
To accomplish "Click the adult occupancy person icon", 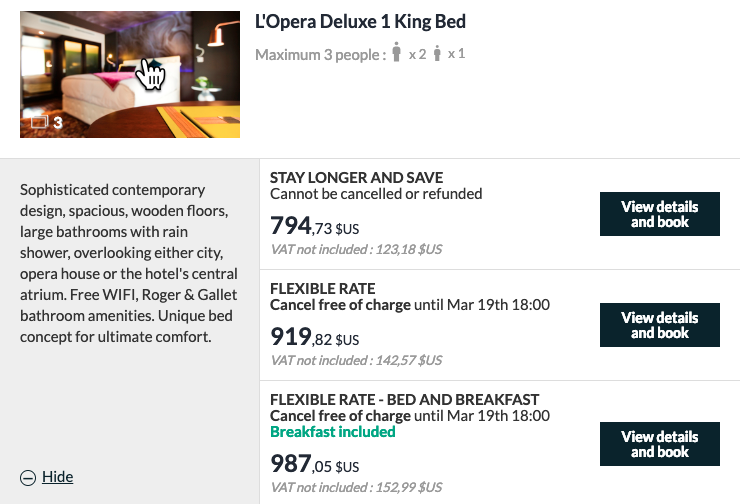I will coord(396,53).
